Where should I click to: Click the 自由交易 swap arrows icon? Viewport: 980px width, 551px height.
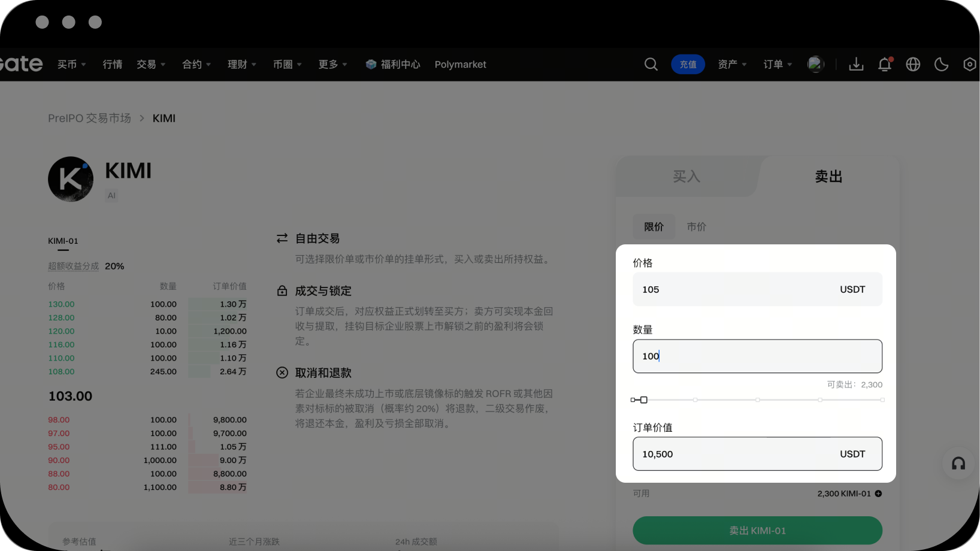[282, 238]
